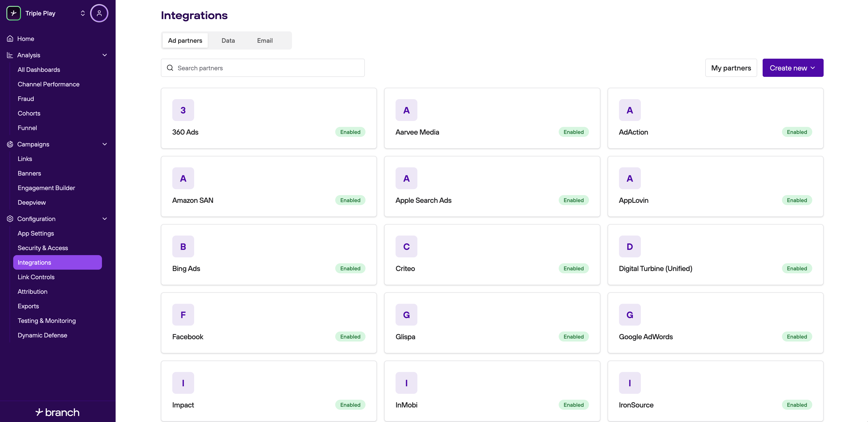Collapse the Analysis section chevron

point(105,55)
